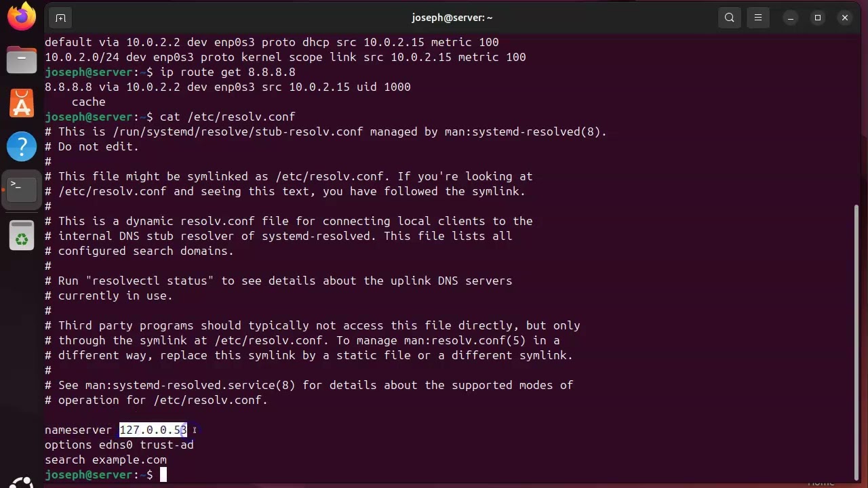Image resolution: width=868 pixels, height=488 pixels.
Task: Open the terminal hamburger menu
Action: tap(758, 18)
